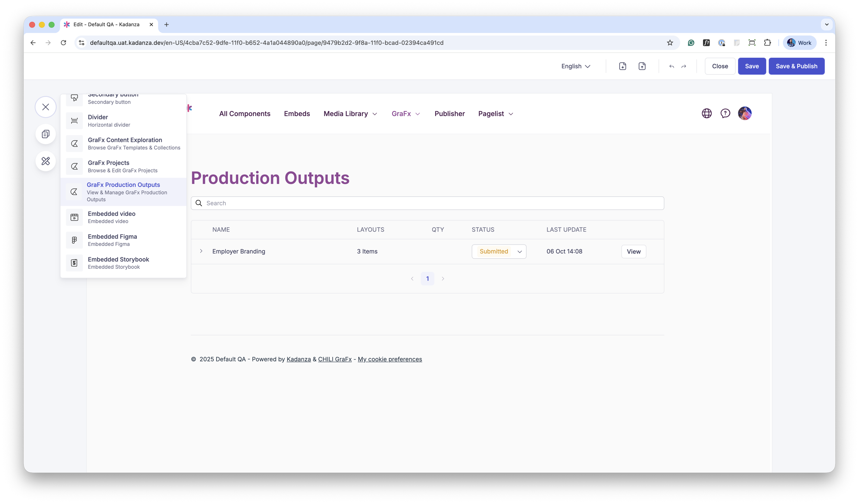Click the import page download icon
The image size is (859, 504).
tap(622, 66)
